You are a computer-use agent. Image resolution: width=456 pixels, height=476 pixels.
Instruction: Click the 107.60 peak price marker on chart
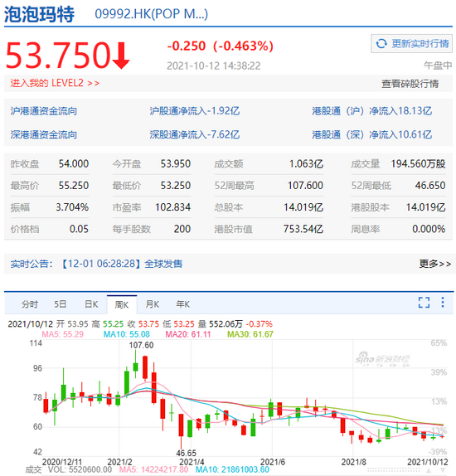coord(141,345)
